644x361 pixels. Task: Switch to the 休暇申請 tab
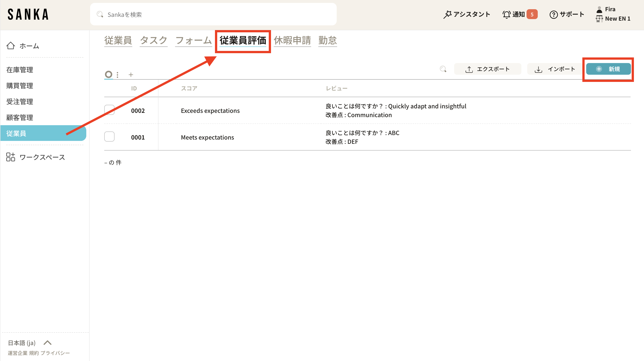click(x=292, y=40)
